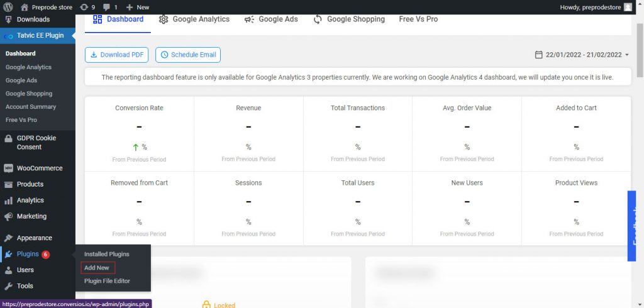Click the Total Transactions label

[x=358, y=108]
